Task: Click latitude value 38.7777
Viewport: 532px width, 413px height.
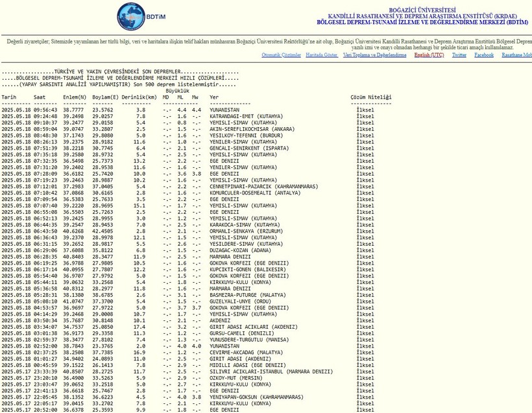Action: [73, 110]
